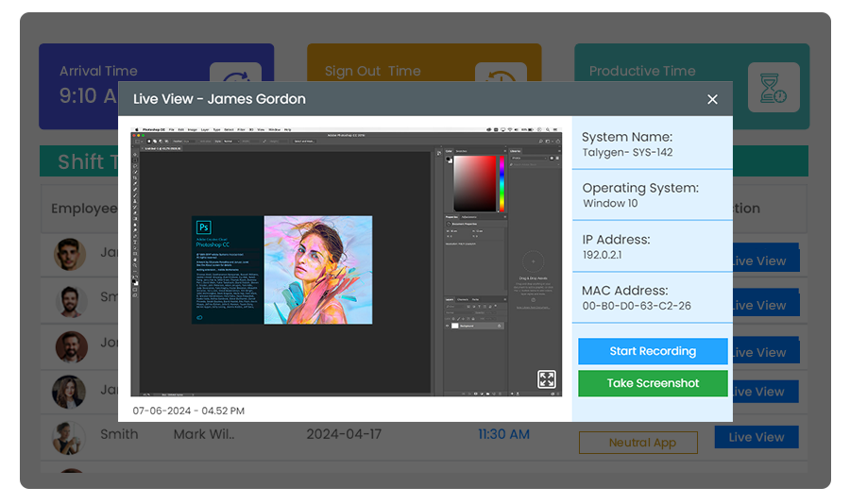Click the Start Recording button
This screenshot has width=850, height=504.
653,351
